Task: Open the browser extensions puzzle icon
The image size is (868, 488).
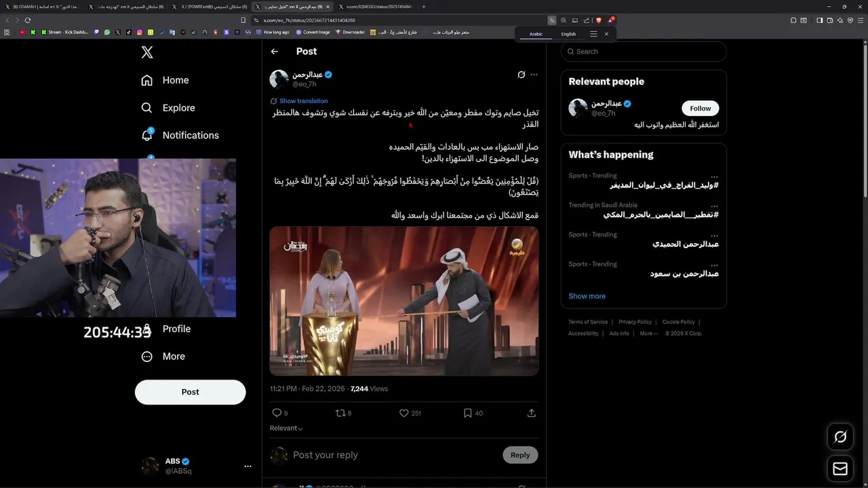Action: point(793,20)
